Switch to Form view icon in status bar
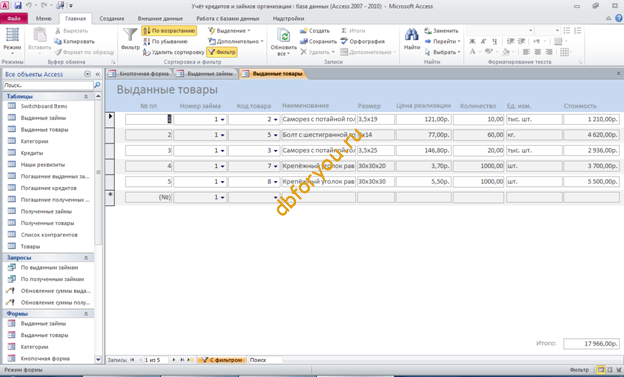The width and height of the screenshot is (624, 377). tap(601, 370)
